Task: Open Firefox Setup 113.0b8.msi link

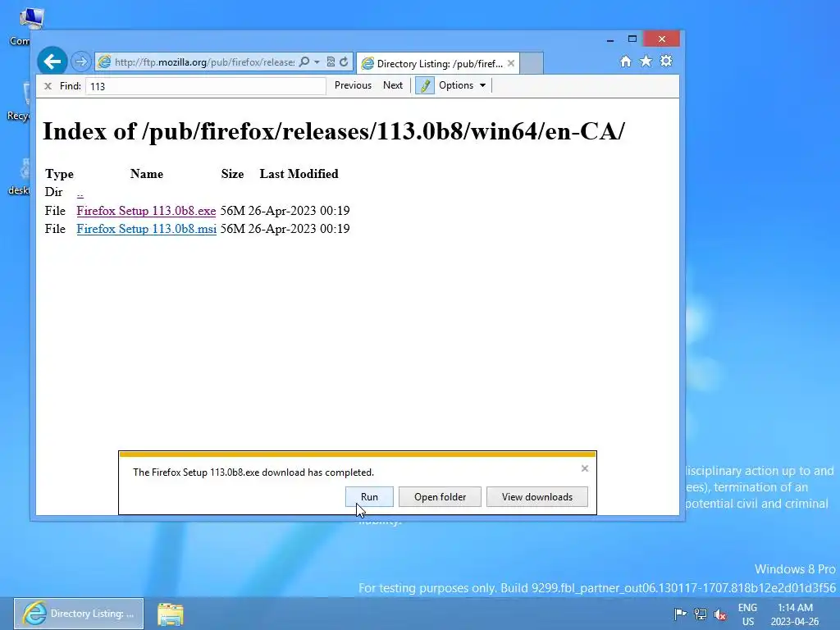Action: pyautogui.click(x=146, y=229)
